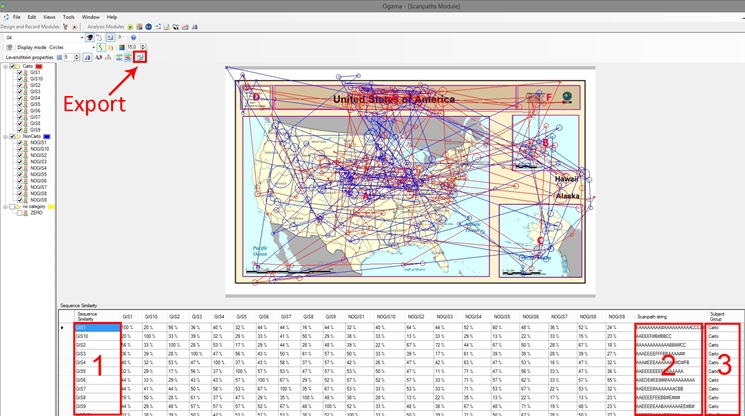Toggle the Carto group checkbox
The image size is (745, 416).
[12, 66]
